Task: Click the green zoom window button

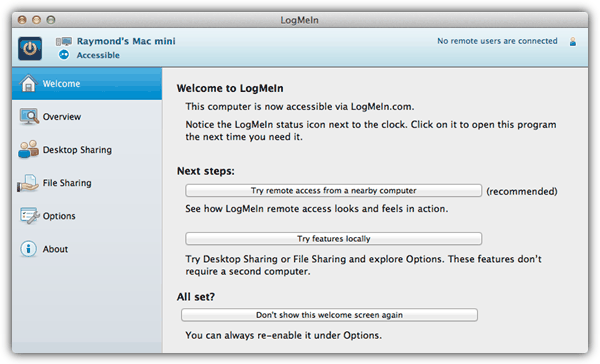Action: click(51, 20)
